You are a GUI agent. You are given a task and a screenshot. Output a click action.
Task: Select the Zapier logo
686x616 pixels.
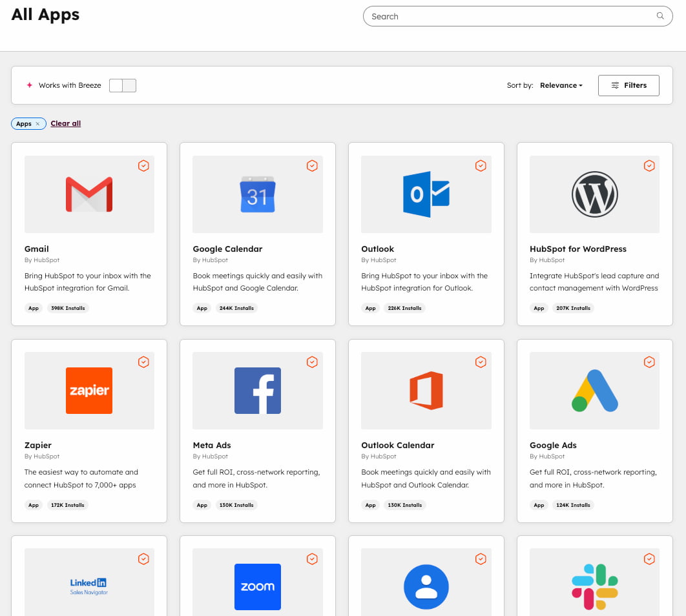(x=89, y=390)
